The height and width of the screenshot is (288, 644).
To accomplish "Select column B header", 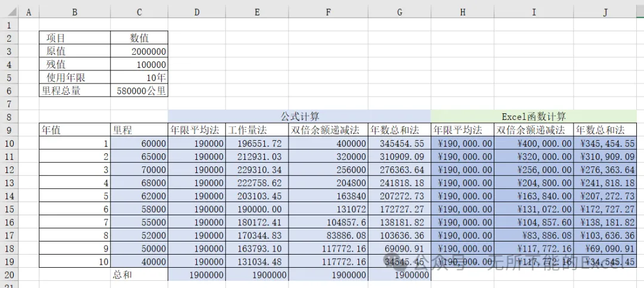I will pyautogui.click(x=75, y=13).
